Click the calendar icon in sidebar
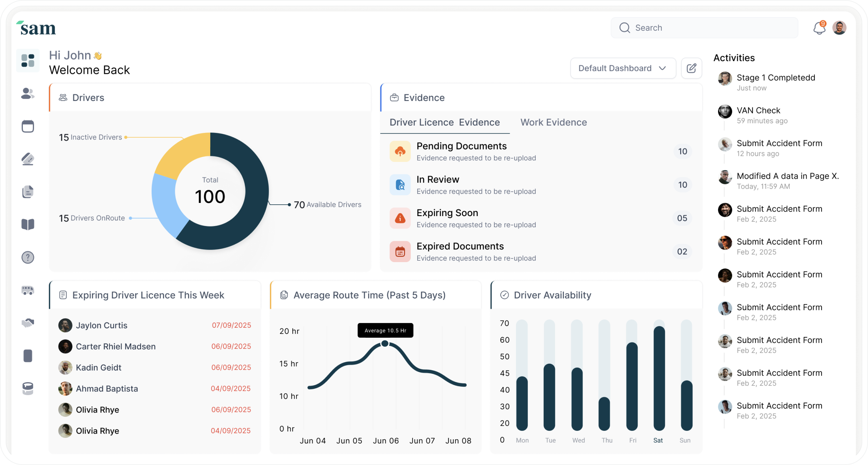Screen dimensions: 868x465 tap(28, 126)
